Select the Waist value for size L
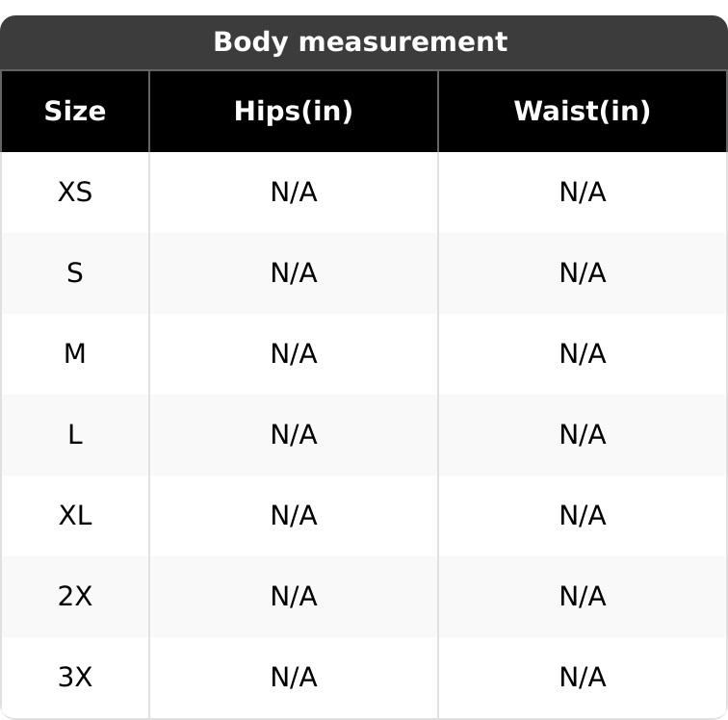Image resolution: width=728 pixels, height=720 pixels. coord(583,435)
